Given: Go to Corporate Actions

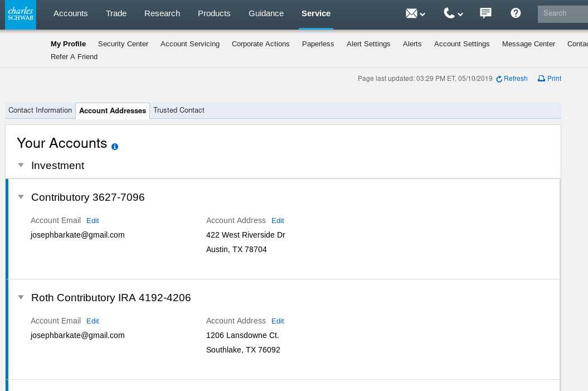Looking at the screenshot, I should (261, 44).
